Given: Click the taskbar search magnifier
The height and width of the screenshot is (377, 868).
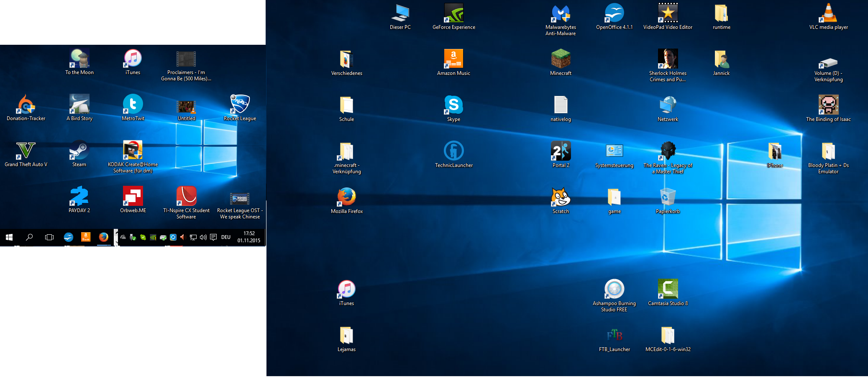Looking at the screenshot, I should click(29, 237).
